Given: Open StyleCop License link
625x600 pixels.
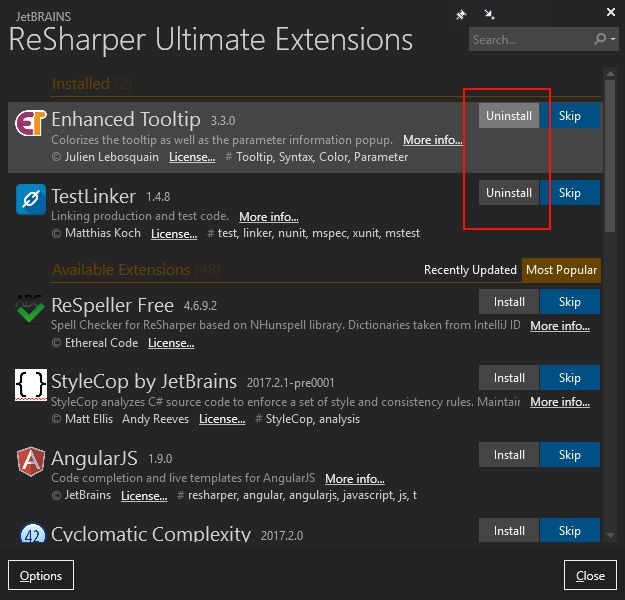Looking at the screenshot, I should point(222,419).
